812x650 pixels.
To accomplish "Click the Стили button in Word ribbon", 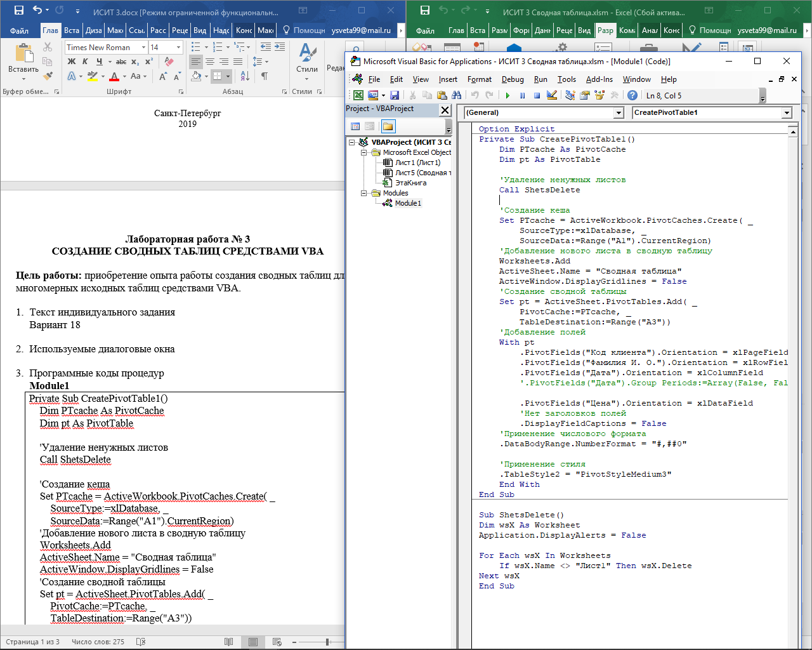I will [307, 60].
